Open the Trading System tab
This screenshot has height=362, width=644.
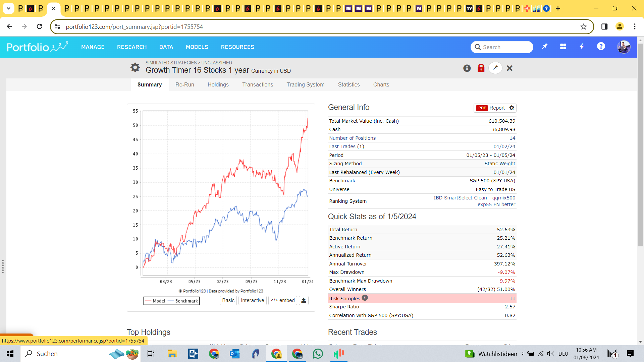[305, 84]
